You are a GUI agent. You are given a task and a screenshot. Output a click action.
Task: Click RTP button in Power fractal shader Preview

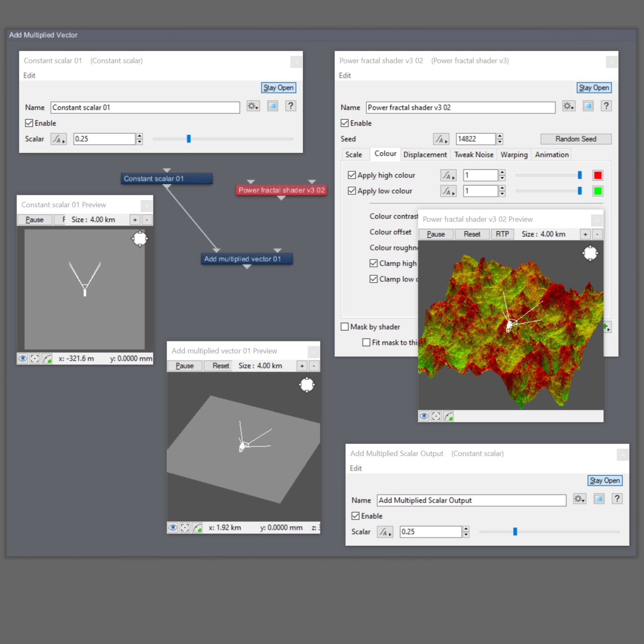tap(502, 234)
